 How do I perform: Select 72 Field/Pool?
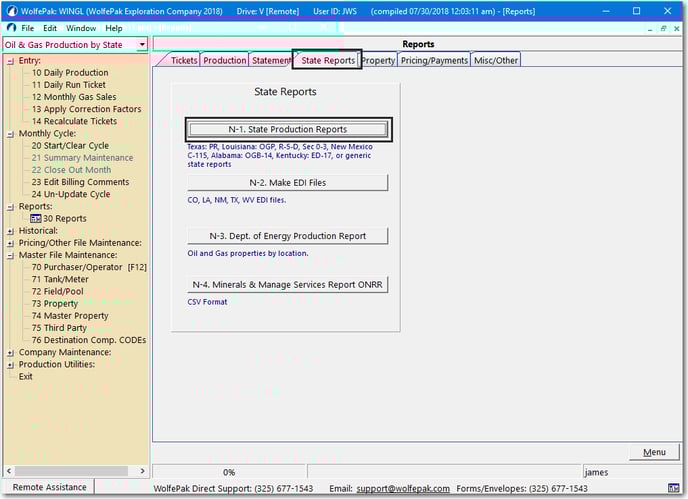[57, 291]
